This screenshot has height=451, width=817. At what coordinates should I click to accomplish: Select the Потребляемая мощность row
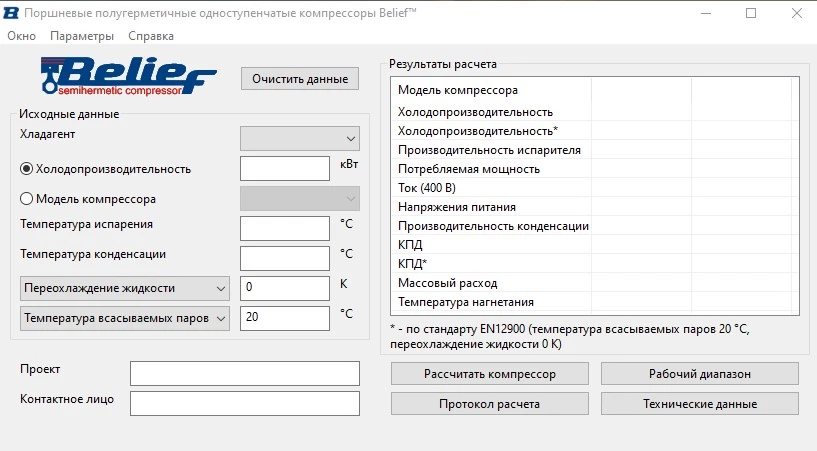click(x=595, y=169)
